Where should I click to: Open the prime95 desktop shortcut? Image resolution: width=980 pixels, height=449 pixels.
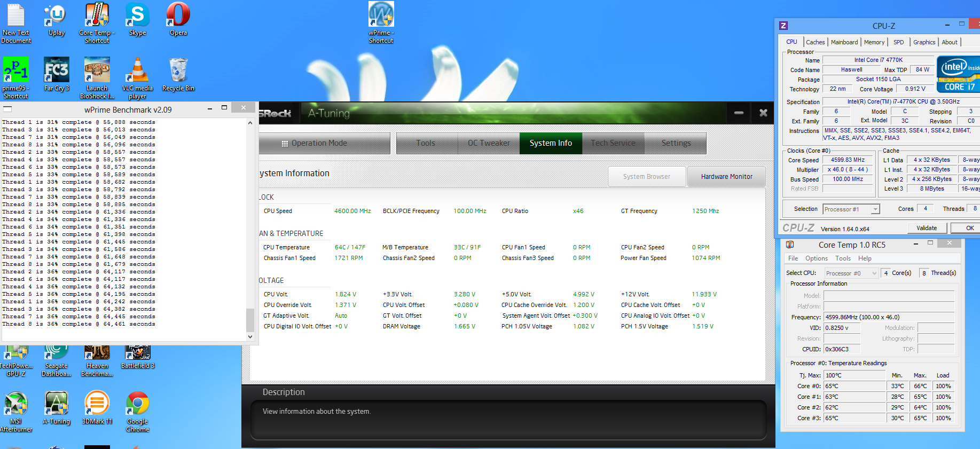click(16, 78)
